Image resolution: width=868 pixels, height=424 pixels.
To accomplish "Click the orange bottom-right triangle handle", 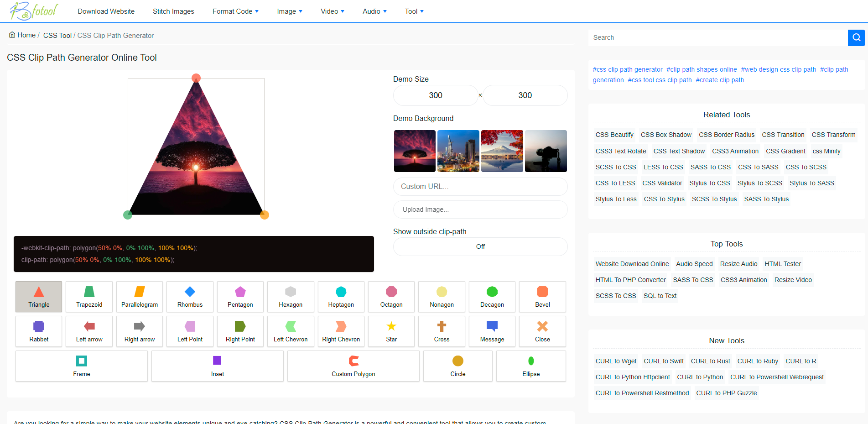I will click(x=264, y=215).
